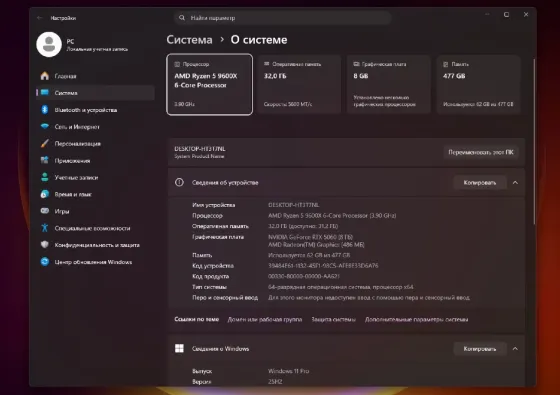560x395 pixels.
Task: Copy Windows info with Копировать button
Action: click(x=480, y=349)
